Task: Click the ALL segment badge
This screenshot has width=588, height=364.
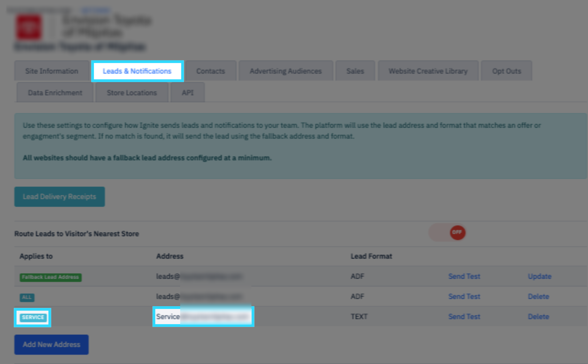Action: click(x=27, y=297)
